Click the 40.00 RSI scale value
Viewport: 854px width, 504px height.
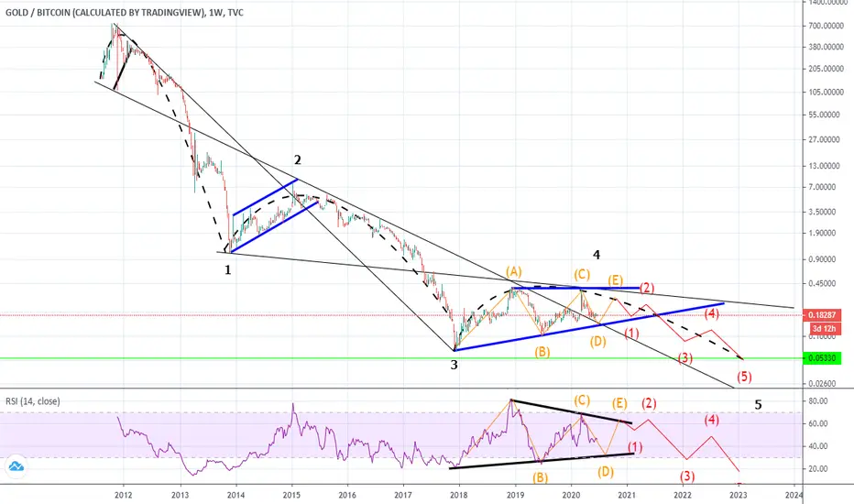pyautogui.click(x=818, y=446)
